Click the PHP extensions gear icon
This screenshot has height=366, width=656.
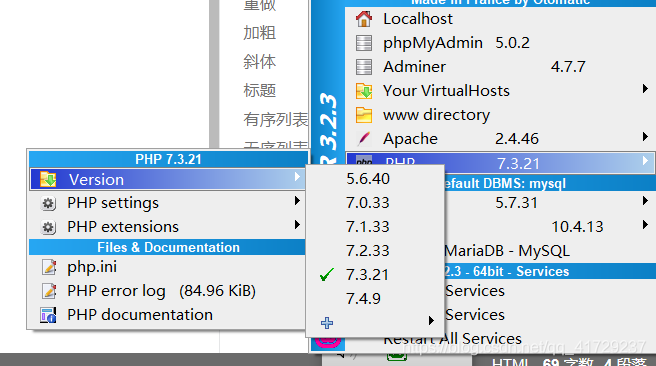(48, 227)
